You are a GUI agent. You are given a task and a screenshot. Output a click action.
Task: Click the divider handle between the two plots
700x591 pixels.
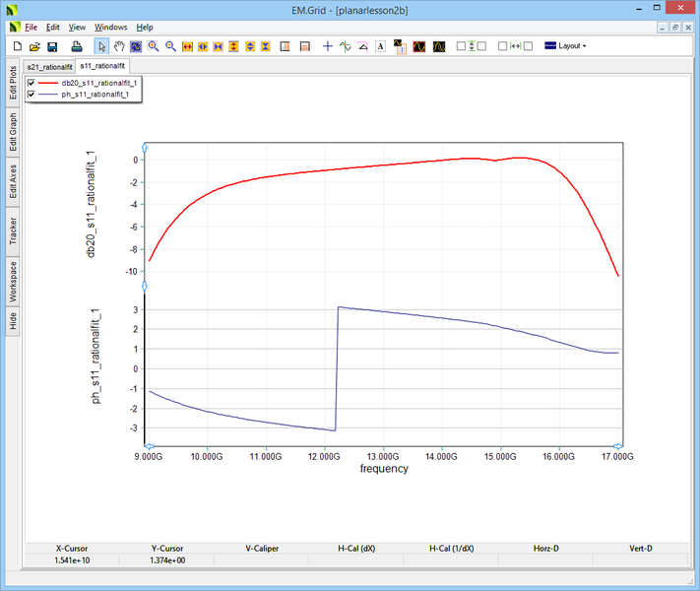point(146,287)
